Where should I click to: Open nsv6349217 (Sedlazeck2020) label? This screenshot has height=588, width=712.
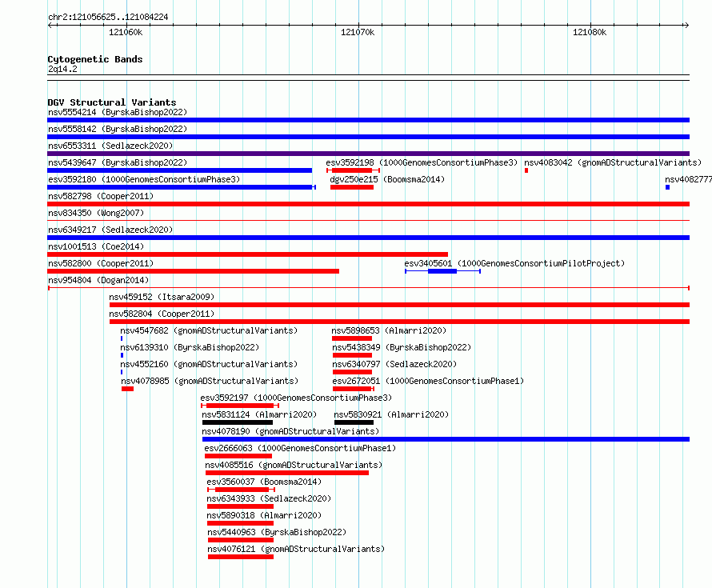pyautogui.click(x=110, y=230)
